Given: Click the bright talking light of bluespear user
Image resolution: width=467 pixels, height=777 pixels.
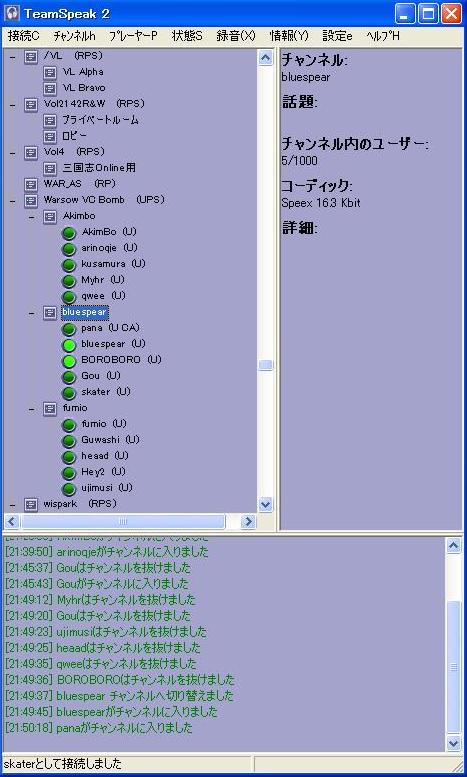Looking at the screenshot, I should point(68,344).
